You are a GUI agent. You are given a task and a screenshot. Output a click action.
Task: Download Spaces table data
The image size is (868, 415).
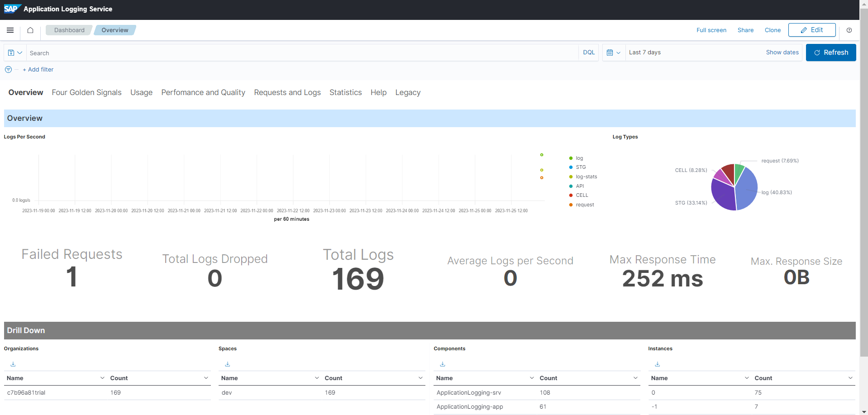pyautogui.click(x=228, y=364)
